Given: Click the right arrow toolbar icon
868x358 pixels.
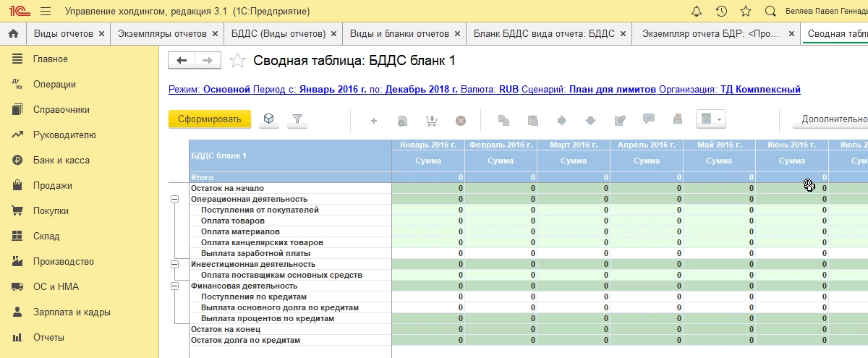Looking at the screenshot, I should (562, 120).
